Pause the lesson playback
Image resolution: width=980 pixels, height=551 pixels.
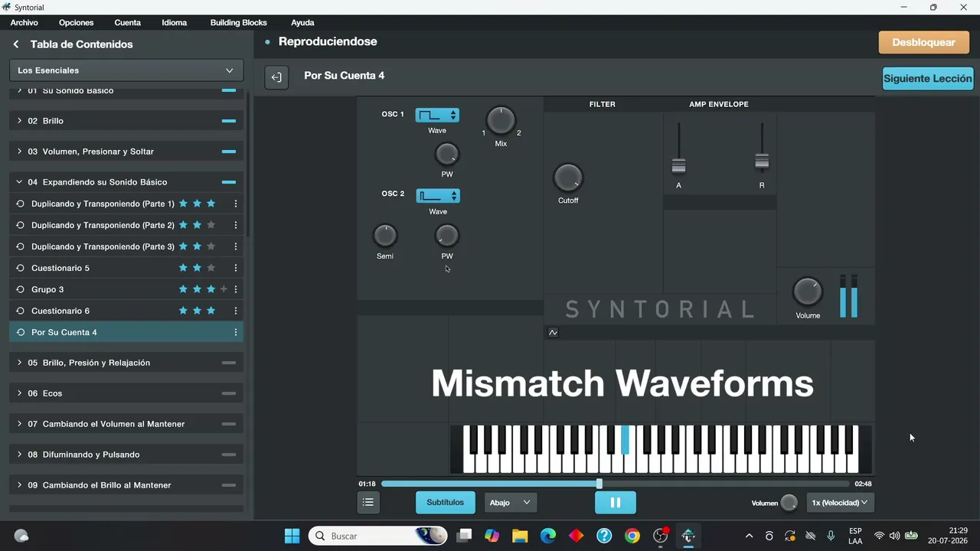coord(616,503)
